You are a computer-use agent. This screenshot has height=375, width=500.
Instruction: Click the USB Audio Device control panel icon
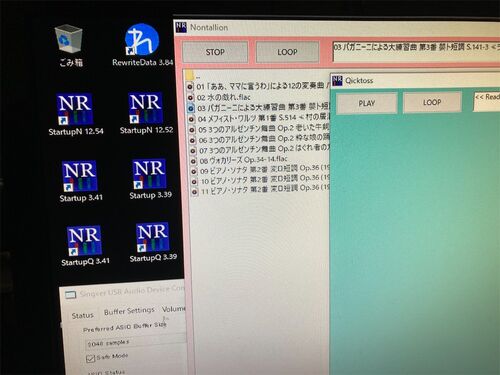(70, 295)
